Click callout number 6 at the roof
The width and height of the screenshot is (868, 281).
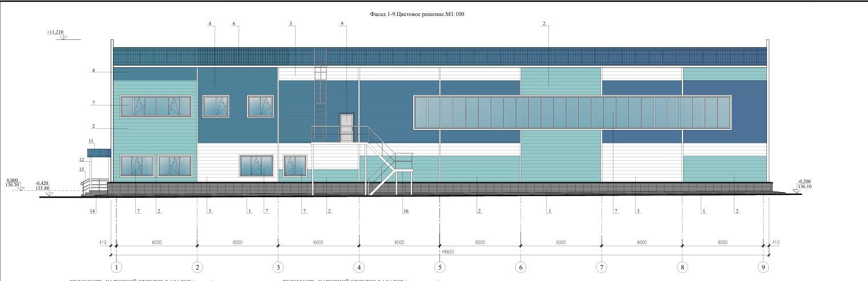234,24
